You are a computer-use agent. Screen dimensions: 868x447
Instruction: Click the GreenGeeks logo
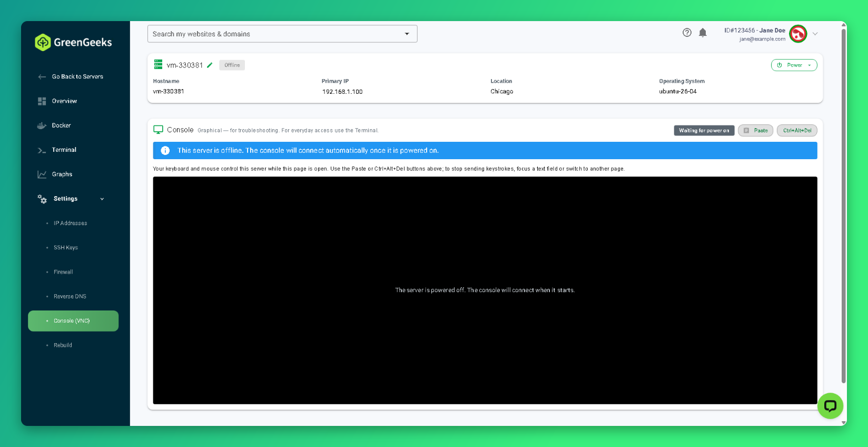coord(73,42)
